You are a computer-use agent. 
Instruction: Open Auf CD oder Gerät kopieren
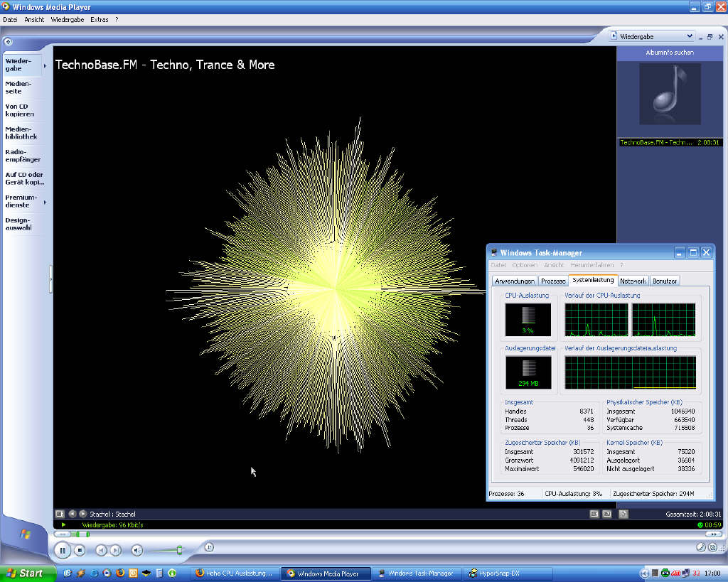coord(25,178)
